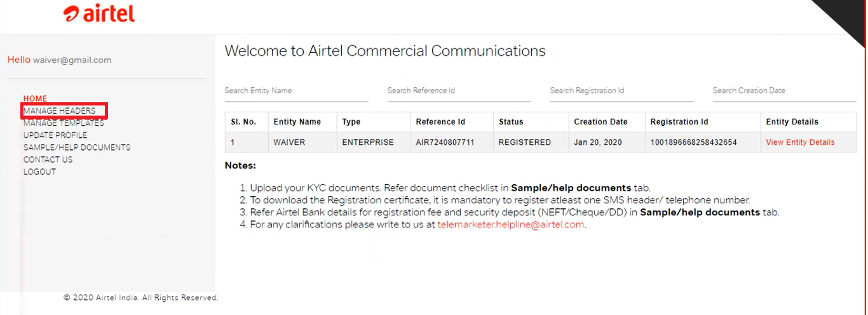Image resolution: width=868 pixels, height=315 pixels.
Task: Click the Entity Name column header
Action: (x=297, y=122)
